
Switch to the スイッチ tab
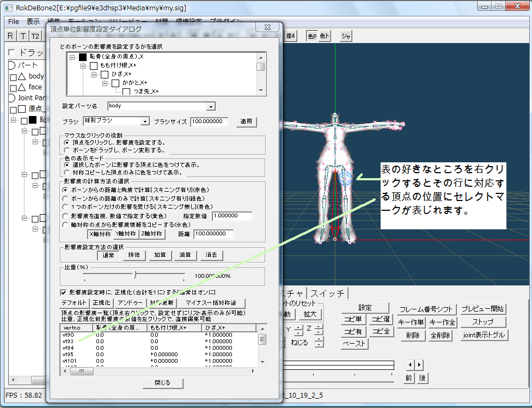pos(328,293)
